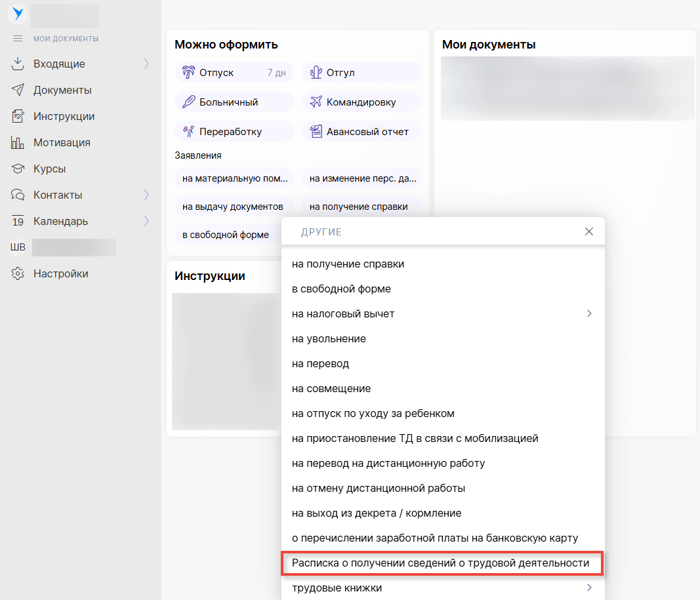Click the Командировку button with airplane icon
The height and width of the screenshot is (600, 700).
click(361, 102)
